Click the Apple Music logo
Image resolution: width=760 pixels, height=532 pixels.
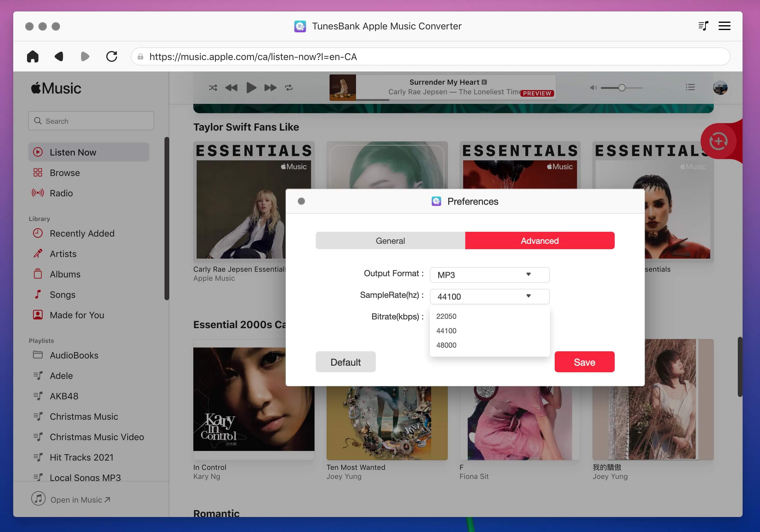(56, 88)
